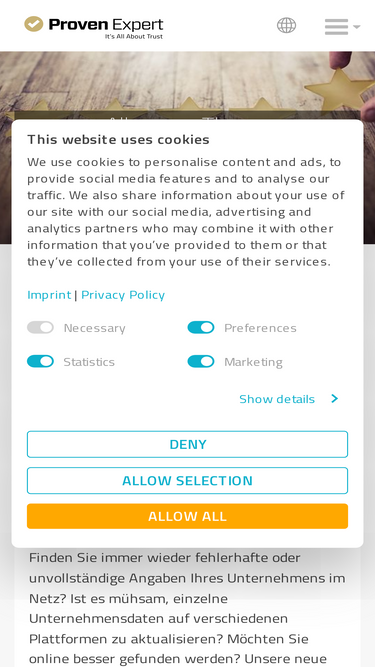Click the gold star in hero image
375x667 pixels.
point(339,89)
